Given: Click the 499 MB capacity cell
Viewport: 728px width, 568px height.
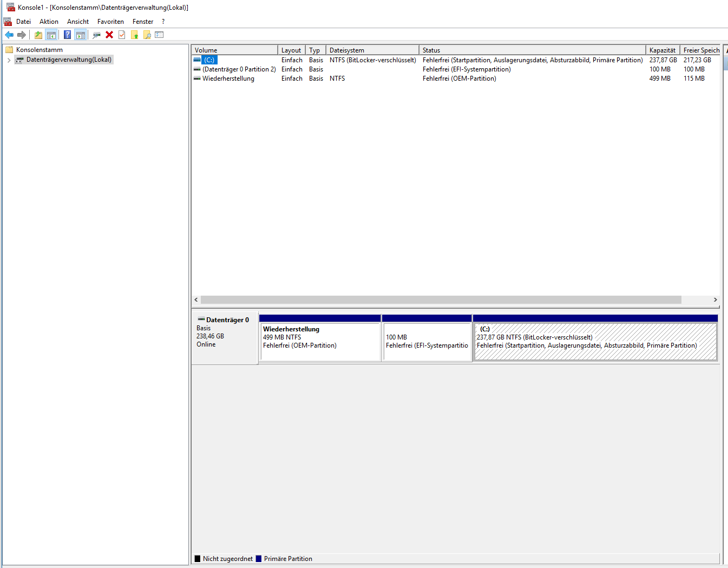Looking at the screenshot, I should click(x=660, y=79).
